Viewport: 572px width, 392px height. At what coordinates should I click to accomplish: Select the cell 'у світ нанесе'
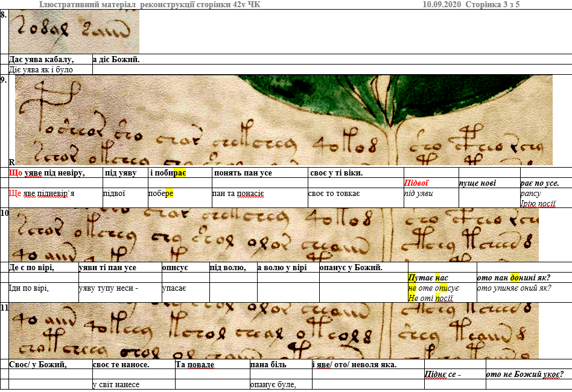coord(134,384)
